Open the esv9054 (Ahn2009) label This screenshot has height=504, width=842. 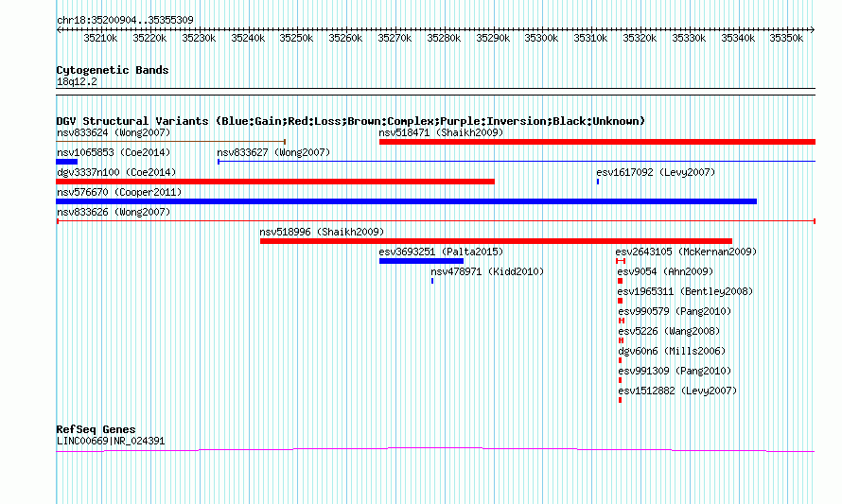click(665, 271)
